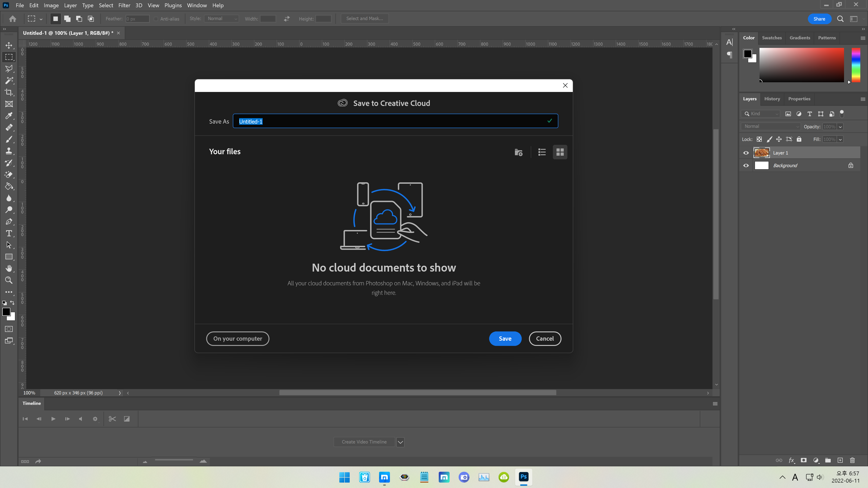Viewport: 868px width, 488px height.
Task: Select the Frame tool
Action: click(x=9, y=104)
